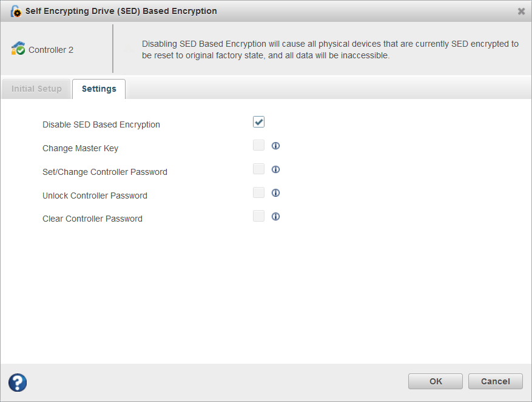The height and width of the screenshot is (402, 532).
Task: Enable Unlock Controller Password option
Action: [258, 192]
